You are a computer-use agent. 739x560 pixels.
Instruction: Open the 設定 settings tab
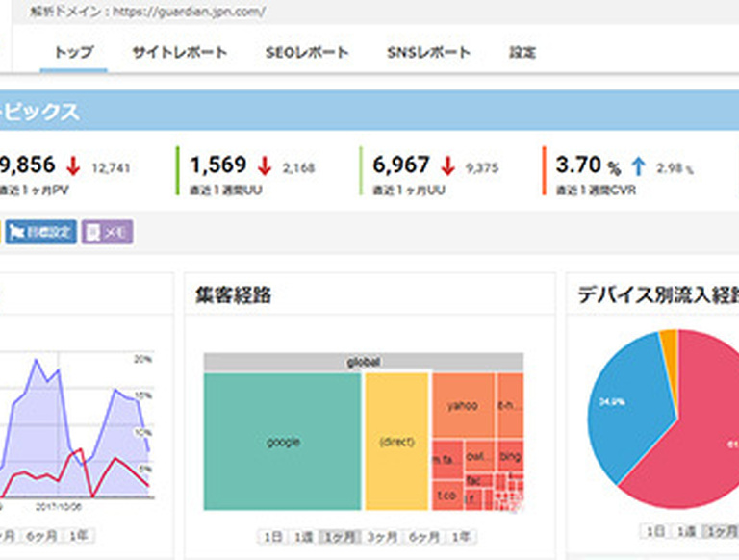[522, 53]
